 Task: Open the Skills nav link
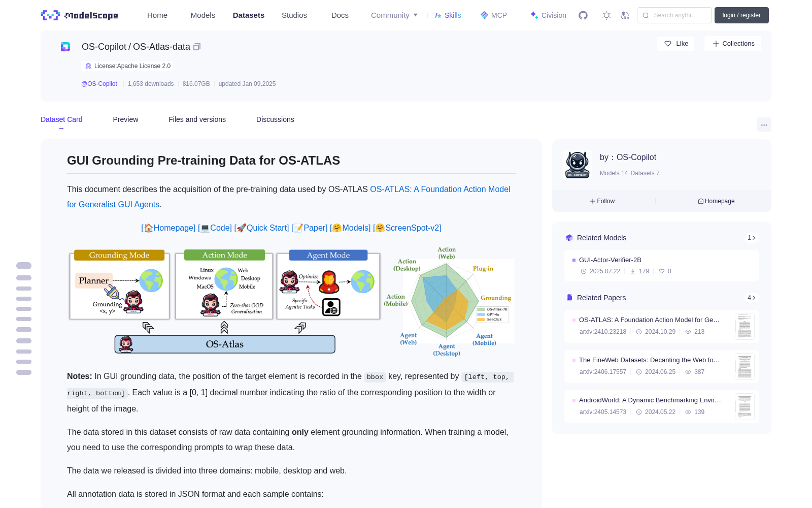pos(448,15)
